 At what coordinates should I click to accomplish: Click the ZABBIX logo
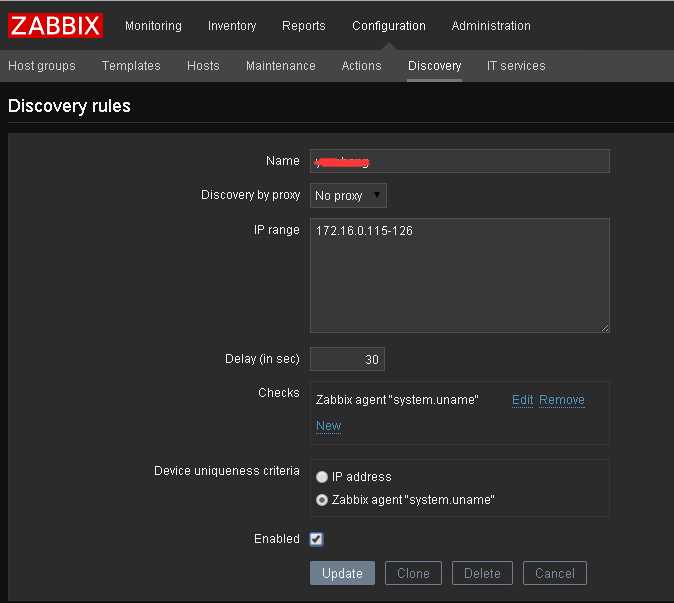click(x=55, y=26)
